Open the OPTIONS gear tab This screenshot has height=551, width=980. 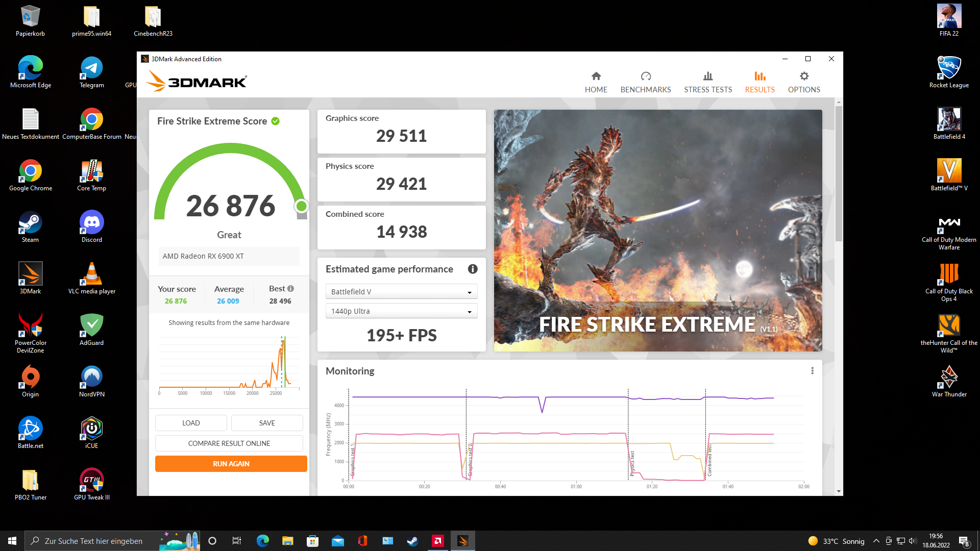click(804, 83)
